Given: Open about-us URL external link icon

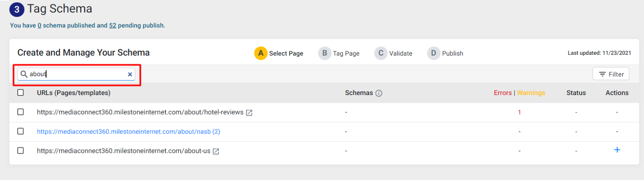Looking at the screenshot, I should pos(216,151).
